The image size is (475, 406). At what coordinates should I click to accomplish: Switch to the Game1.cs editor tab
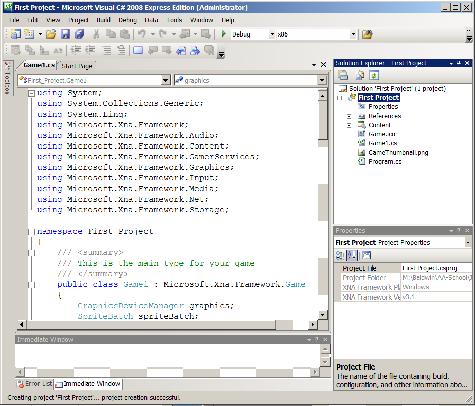[38, 65]
